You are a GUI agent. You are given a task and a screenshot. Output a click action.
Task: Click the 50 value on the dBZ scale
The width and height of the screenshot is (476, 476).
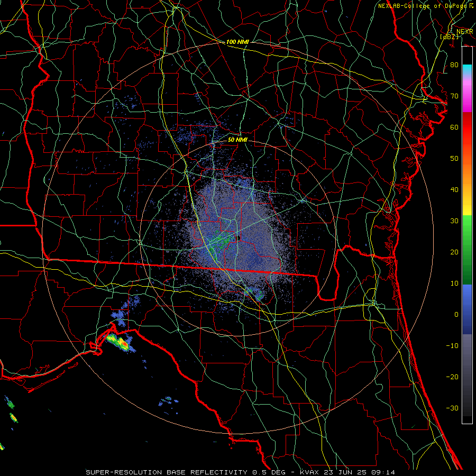point(454,159)
